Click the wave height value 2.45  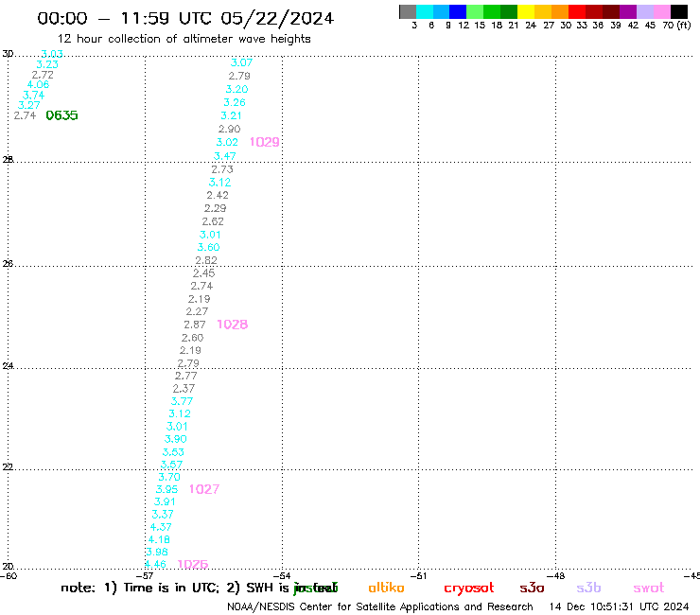click(203, 273)
